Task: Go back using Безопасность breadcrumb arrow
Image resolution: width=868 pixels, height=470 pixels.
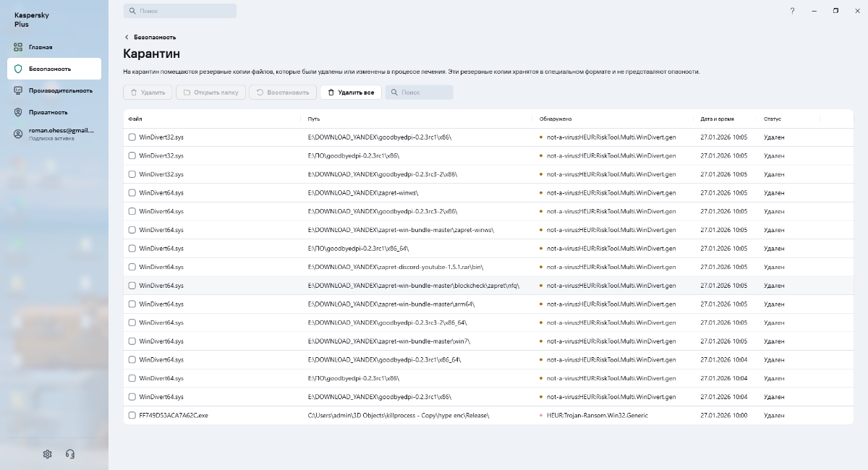Action: [127, 37]
